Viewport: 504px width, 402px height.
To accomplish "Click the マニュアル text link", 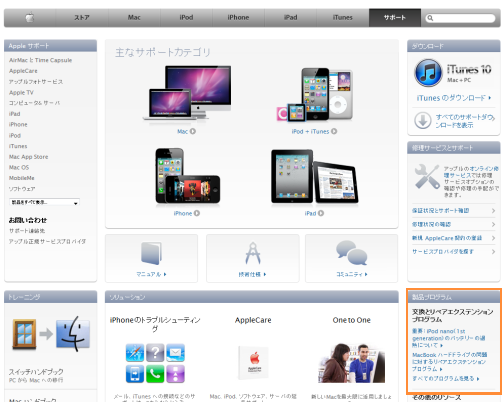I will pos(151,274).
